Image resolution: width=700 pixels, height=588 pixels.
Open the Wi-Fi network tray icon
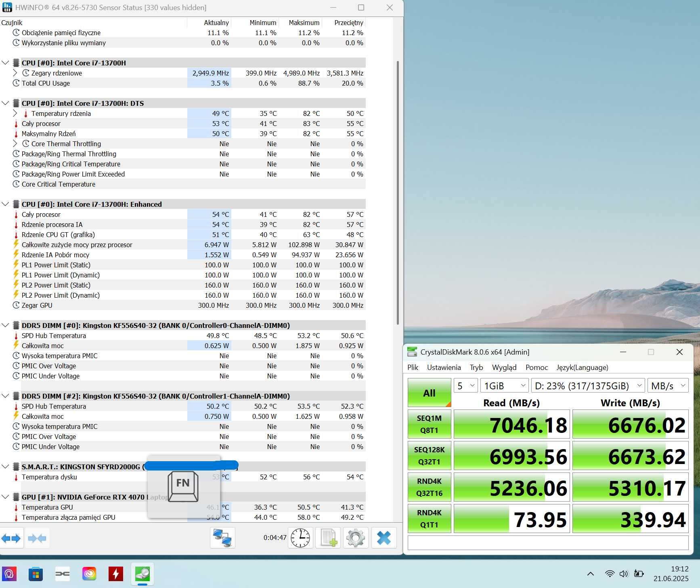click(x=610, y=573)
